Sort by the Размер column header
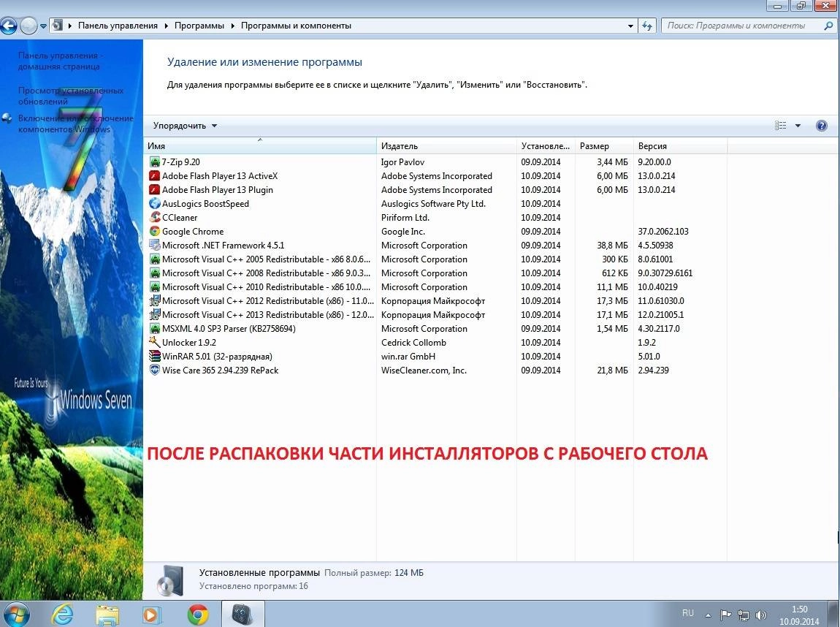The image size is (840, 627). point(604,145)
